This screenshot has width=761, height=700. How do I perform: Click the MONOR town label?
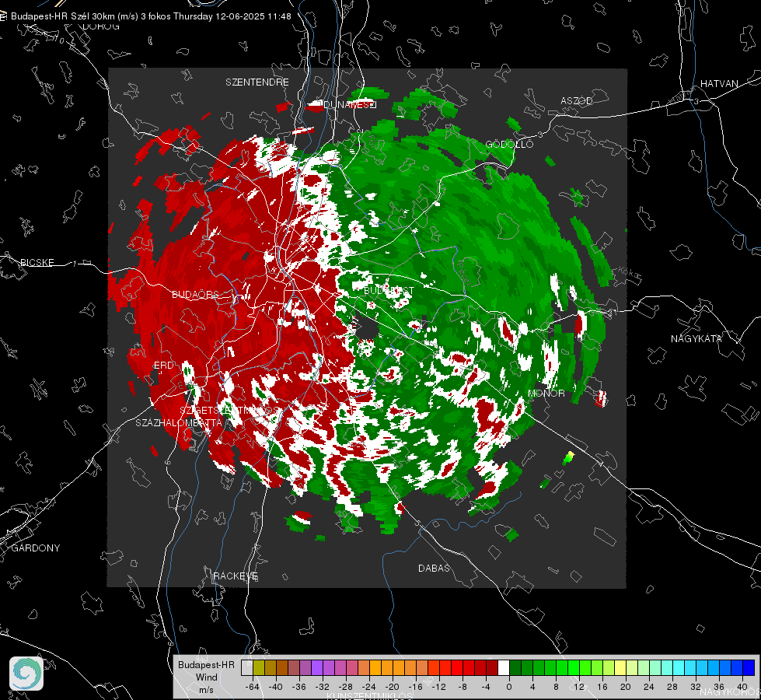(546, 393)
